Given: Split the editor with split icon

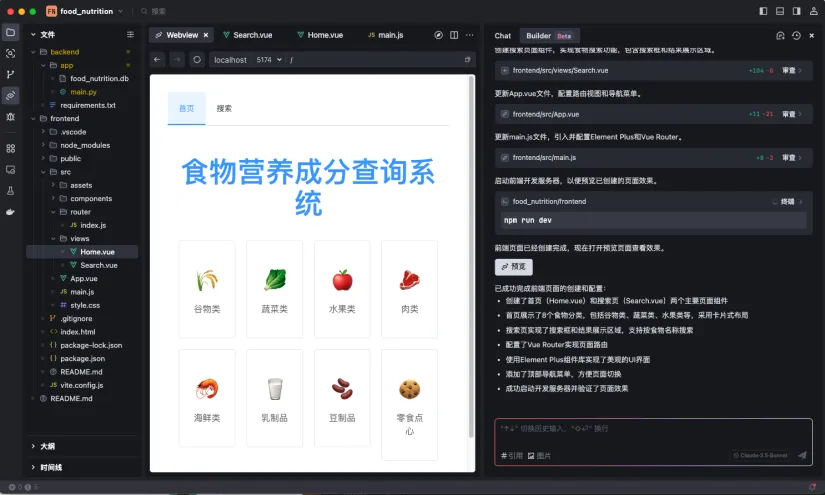Looking at the screenshot, I should coord(454,35).
